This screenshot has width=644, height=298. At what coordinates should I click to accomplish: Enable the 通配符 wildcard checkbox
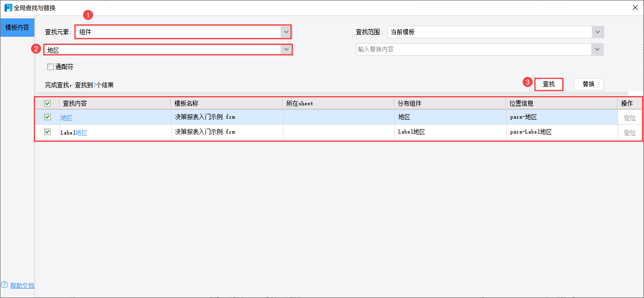[x=50, y=67]
